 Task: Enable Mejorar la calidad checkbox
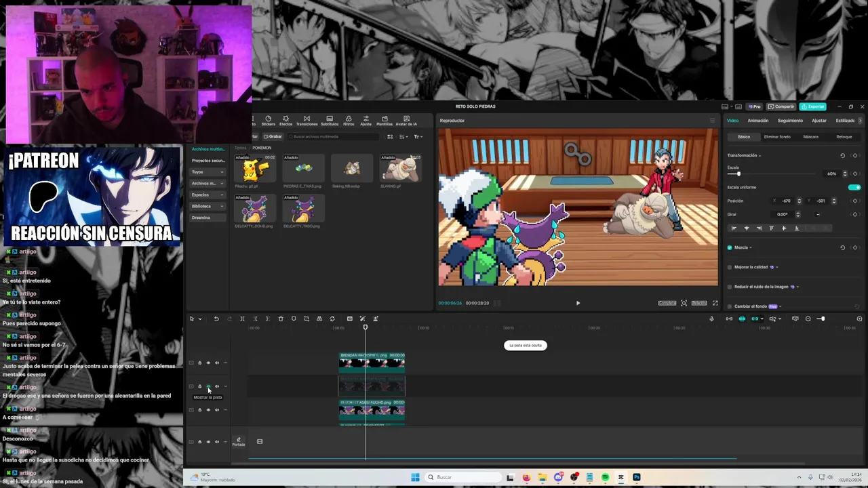tap(730, 267)
